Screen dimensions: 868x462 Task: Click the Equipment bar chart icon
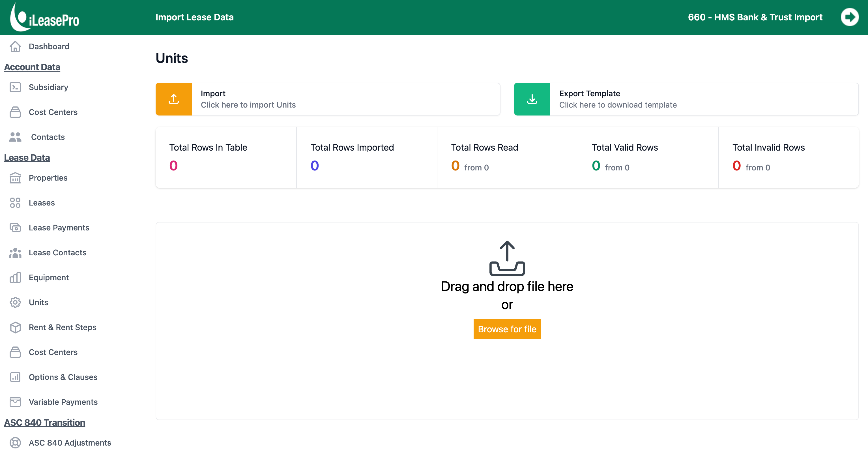[15, 278]
